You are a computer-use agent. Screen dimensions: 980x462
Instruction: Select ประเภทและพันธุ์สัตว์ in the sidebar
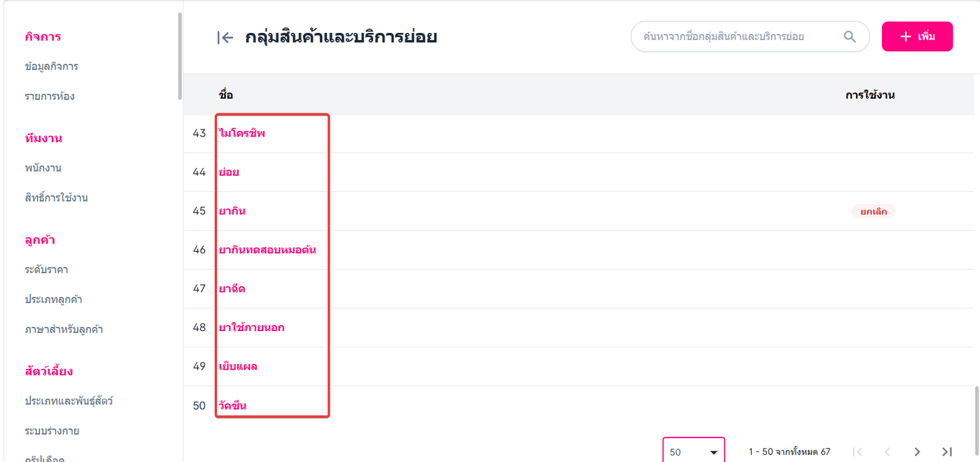pos(69,401)
